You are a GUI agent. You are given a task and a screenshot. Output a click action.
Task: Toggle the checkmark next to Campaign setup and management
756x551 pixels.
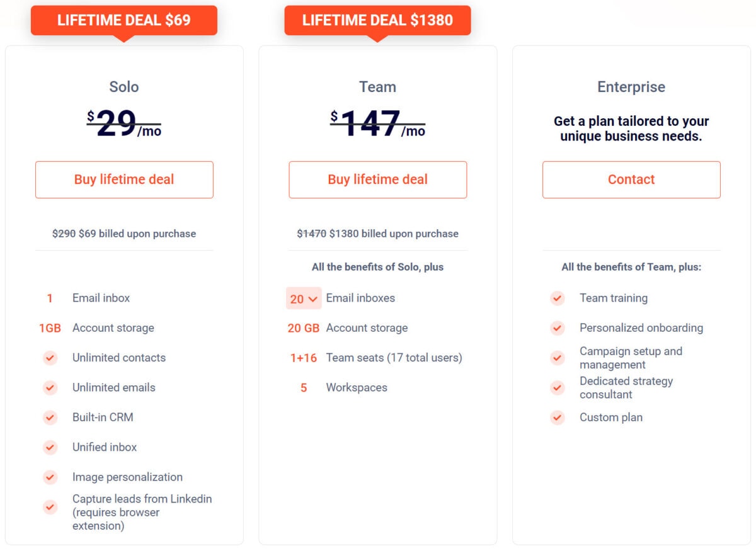[x=557, y=358]
